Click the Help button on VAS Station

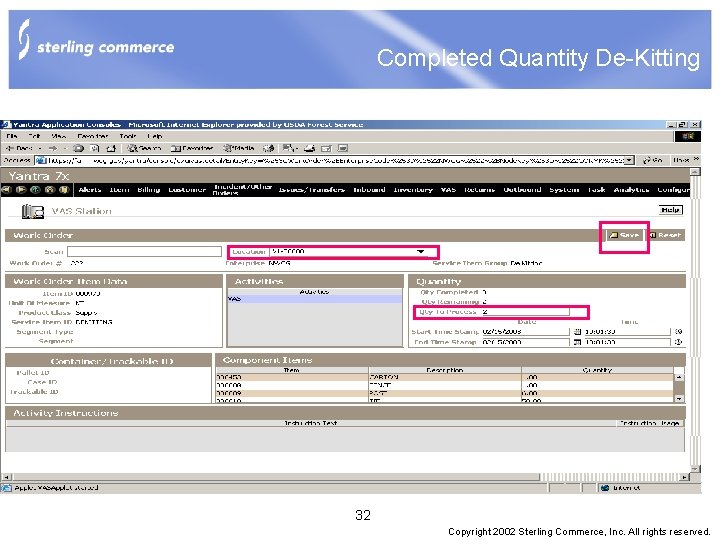point(670,210)
